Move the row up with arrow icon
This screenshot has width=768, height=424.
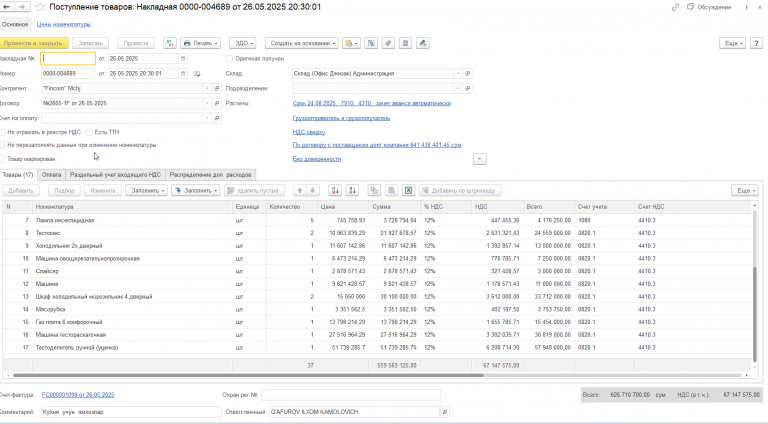click(x=300, y=190)
